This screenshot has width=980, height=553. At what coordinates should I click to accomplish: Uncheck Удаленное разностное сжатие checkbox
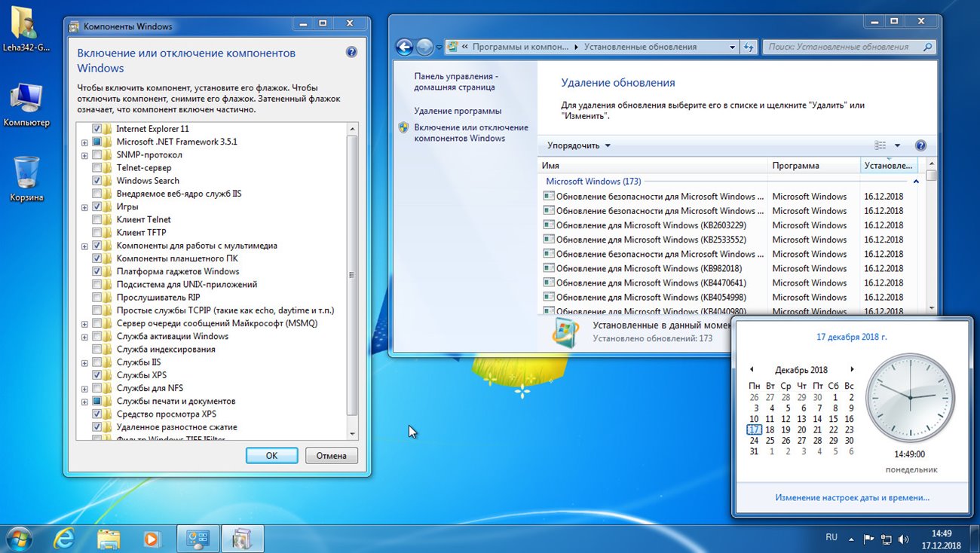[96, 426]
